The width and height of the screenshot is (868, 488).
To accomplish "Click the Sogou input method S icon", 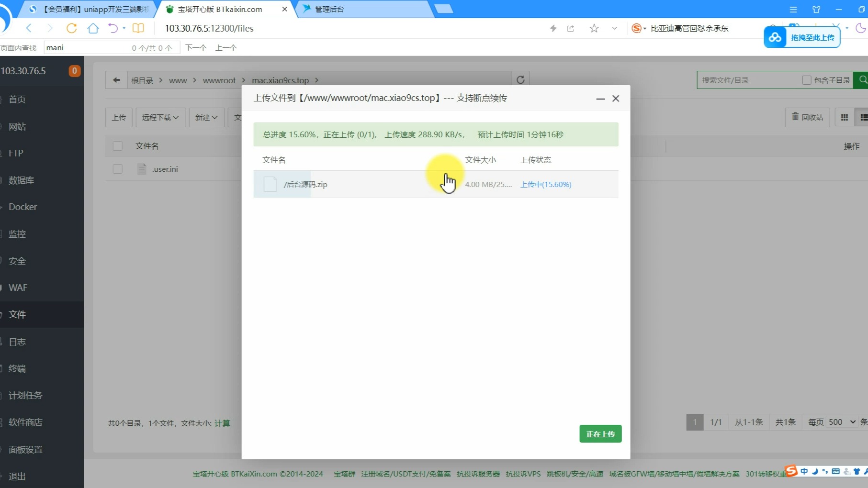I will click(x=791, y=471).
